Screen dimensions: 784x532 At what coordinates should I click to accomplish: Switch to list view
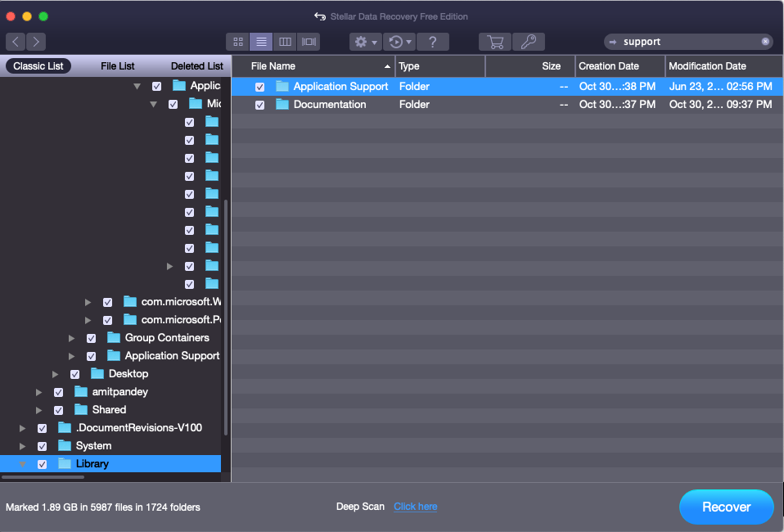tap(261, 42)
